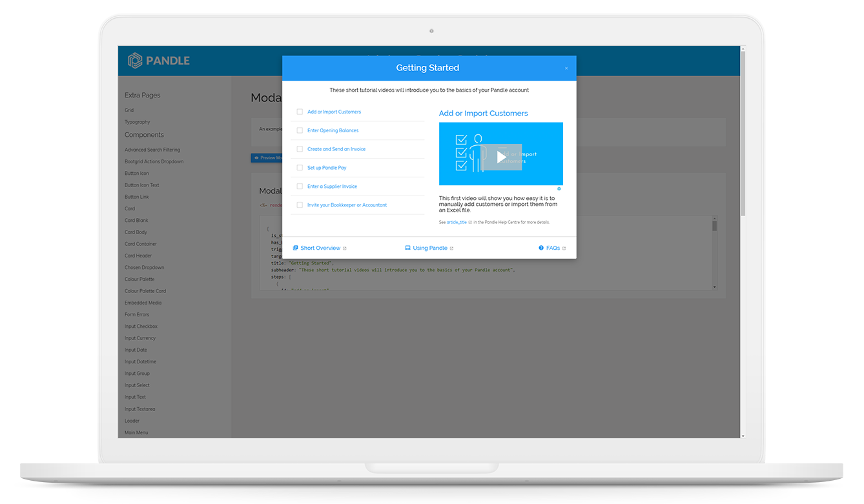Click the page's vertical scrollbar
This screenshot has height=504, width=864.
click(x=743, y=134)
